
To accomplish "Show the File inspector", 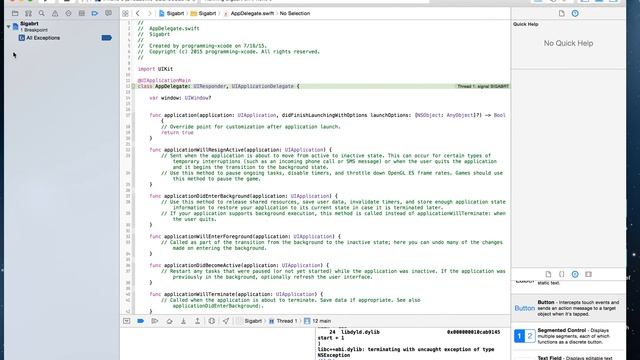I will coord(562,13).
